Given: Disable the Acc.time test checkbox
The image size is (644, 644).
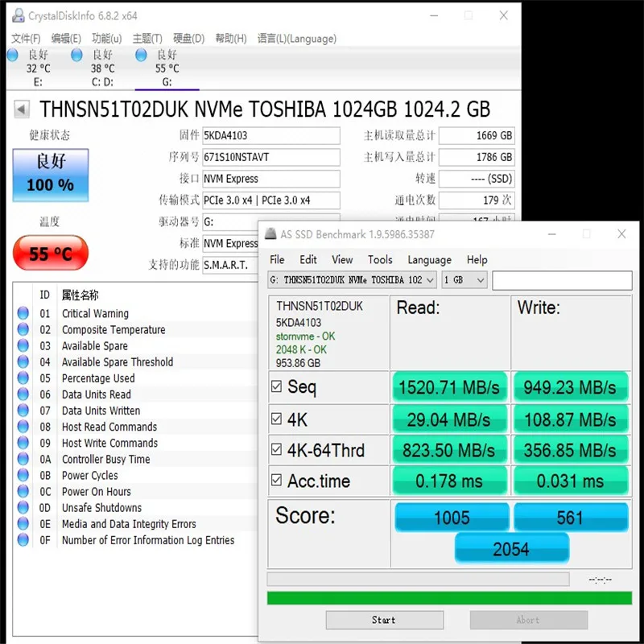Looking at the screenshot, I should pos(275,481).
